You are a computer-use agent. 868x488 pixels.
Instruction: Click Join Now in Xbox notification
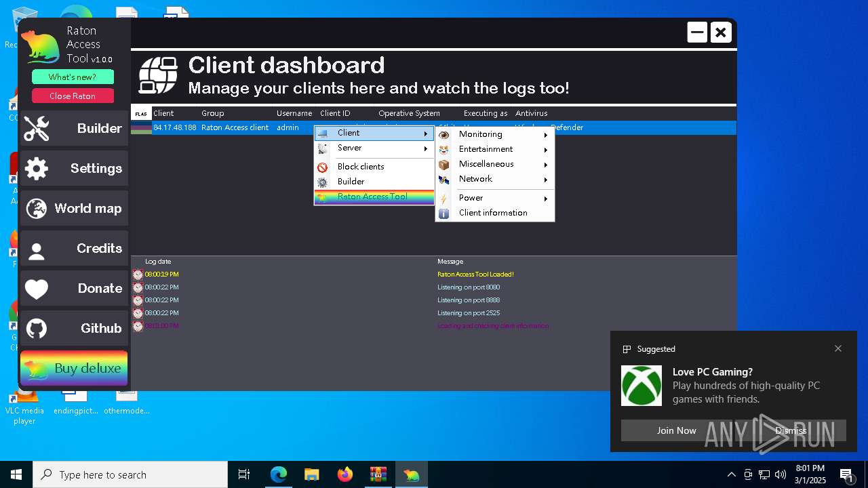[677, 430]
